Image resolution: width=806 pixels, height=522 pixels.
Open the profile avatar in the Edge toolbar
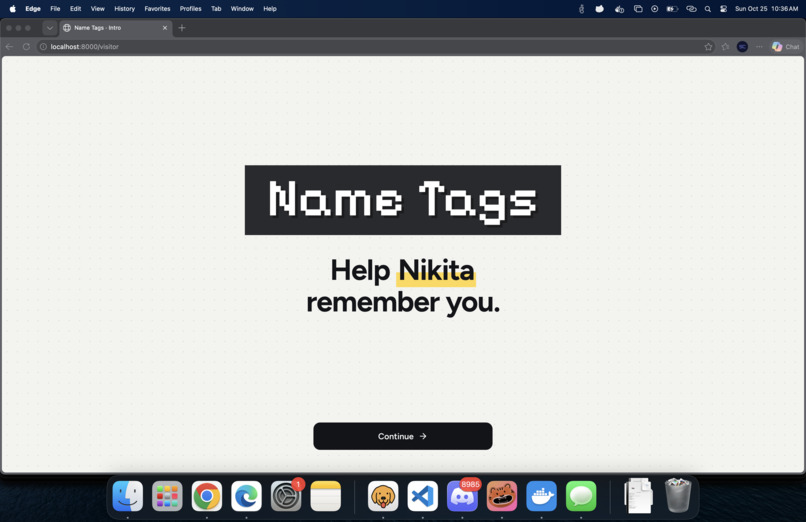point(742,47)
